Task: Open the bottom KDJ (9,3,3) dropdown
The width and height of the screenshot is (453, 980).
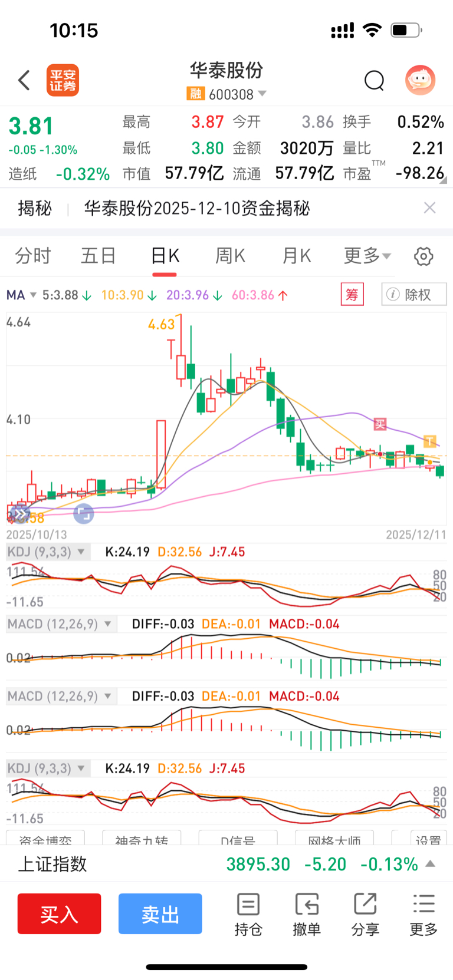Action: coord(48,768)
